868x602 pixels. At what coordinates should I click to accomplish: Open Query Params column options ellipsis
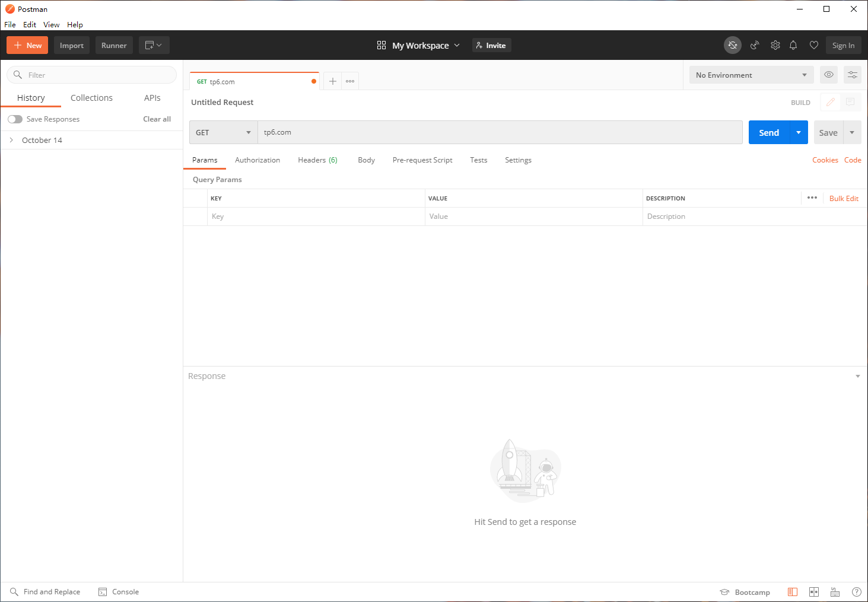[x=812, y=198]
